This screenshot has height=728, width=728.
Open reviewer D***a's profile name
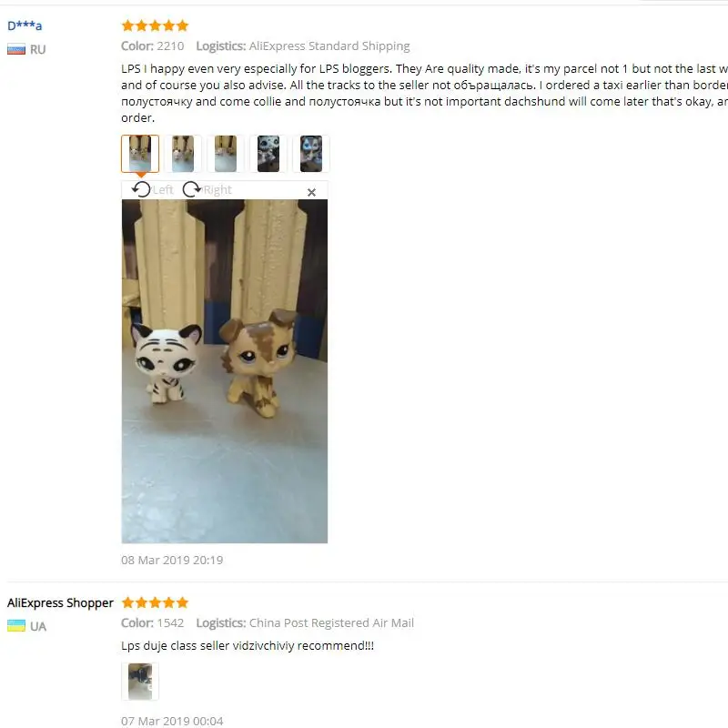tap(25, 25)
